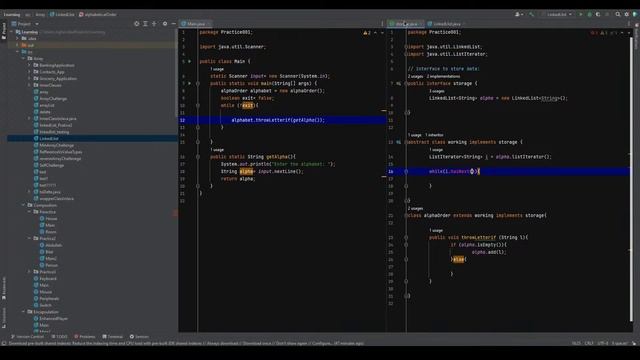Screen dimensions: 640x360
Task: Click implementations gutter icon beside interface storage
Action: (399, 84)
